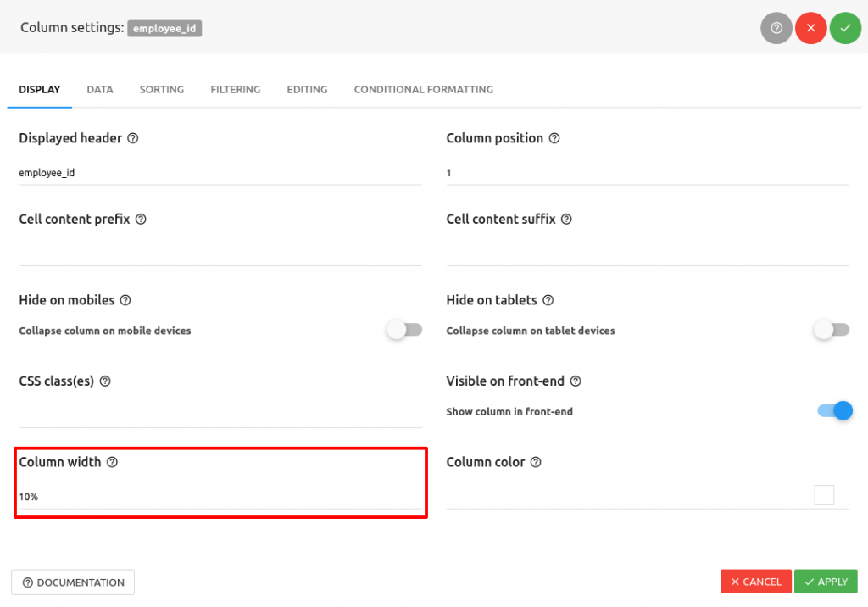Open help icon next to Column position
The image size is (868, 607).
point(554,138)
